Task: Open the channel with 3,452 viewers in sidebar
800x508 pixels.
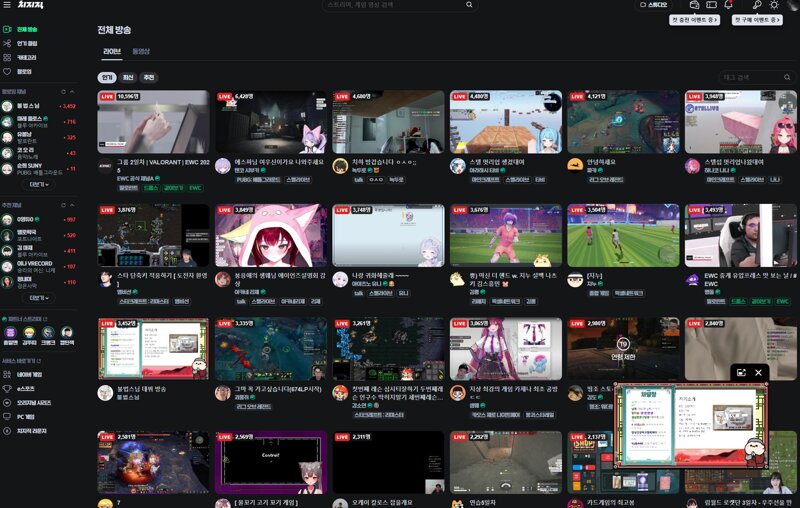Action: tap(39, 106)
